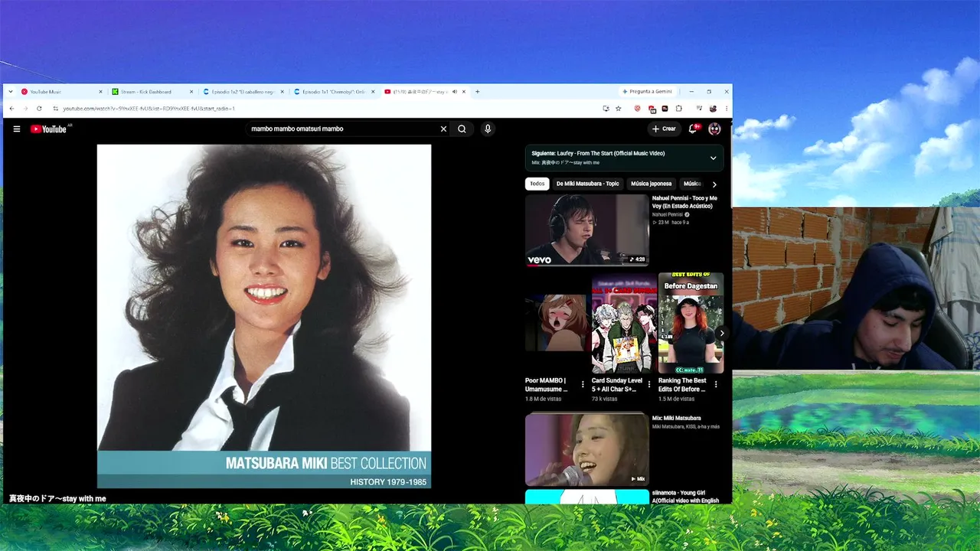
Task: Open the Mix: Miki Matsubara thumbnail
Action: 586,449
